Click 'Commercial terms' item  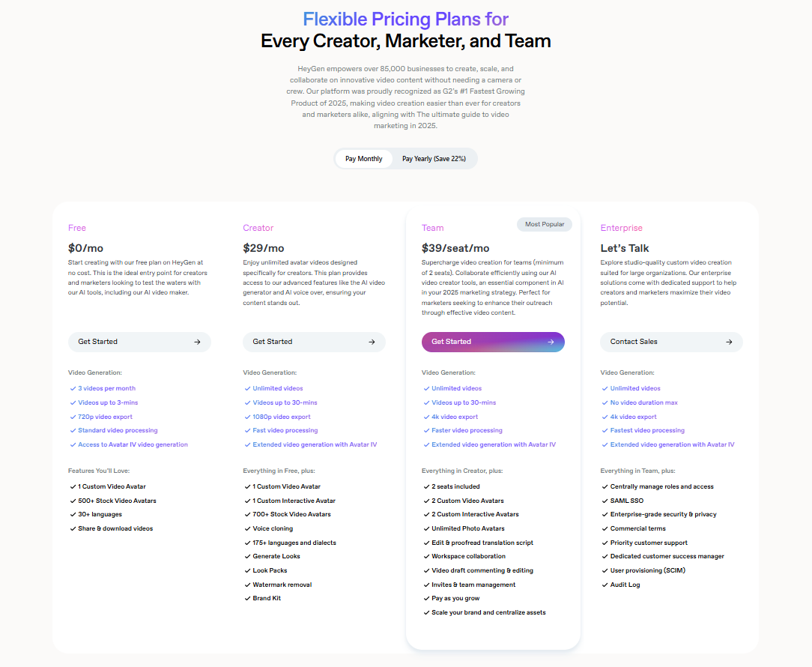[637, 528]
